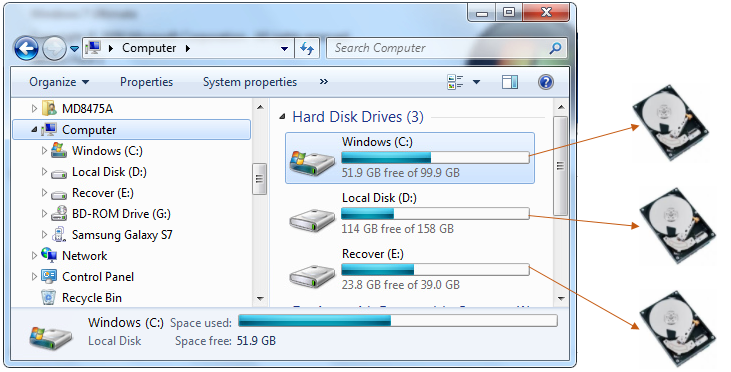Collapse the Hard Disk Drives group
The image size is (731, 372).
click(x=282, y=117)
